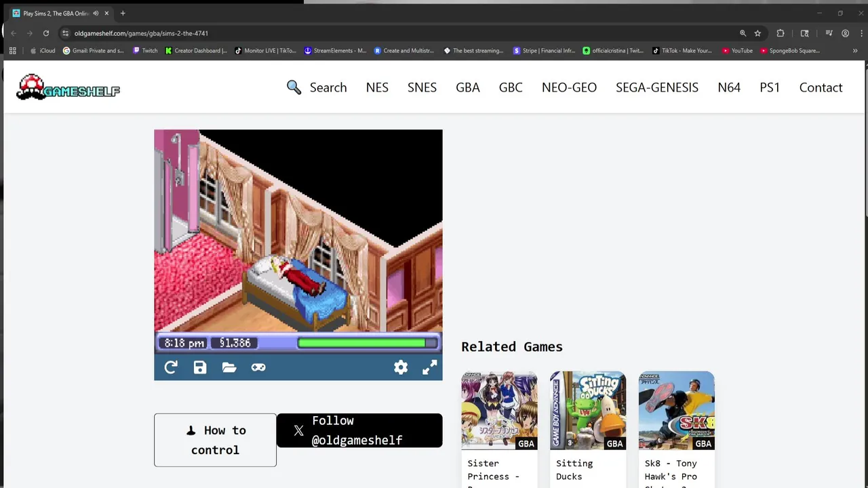Bookmark this page with the star
The width and height of the screenshot is (868, 488).
tap(757, 33)
